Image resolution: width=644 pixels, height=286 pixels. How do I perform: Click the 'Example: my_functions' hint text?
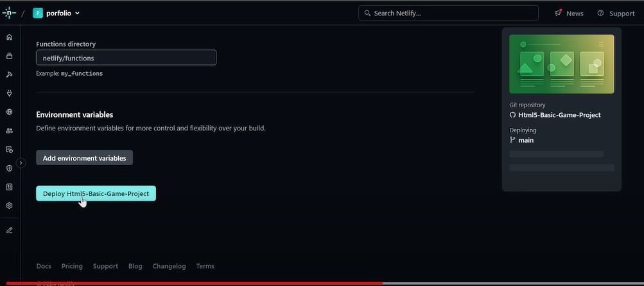[69, 73]
